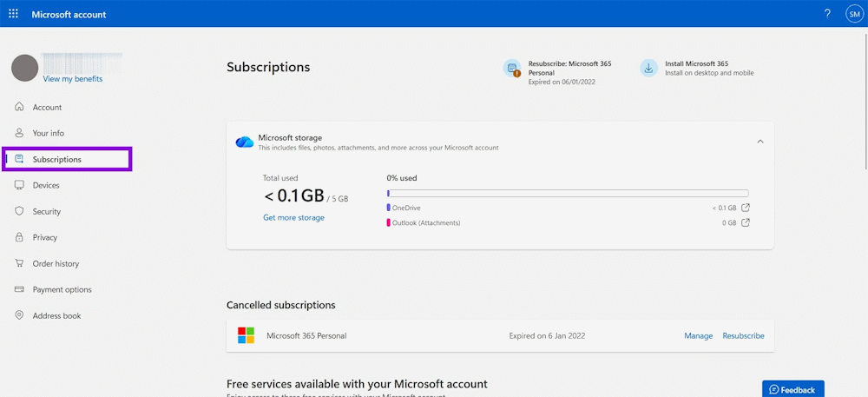Open Payment options page

(62, 289)
